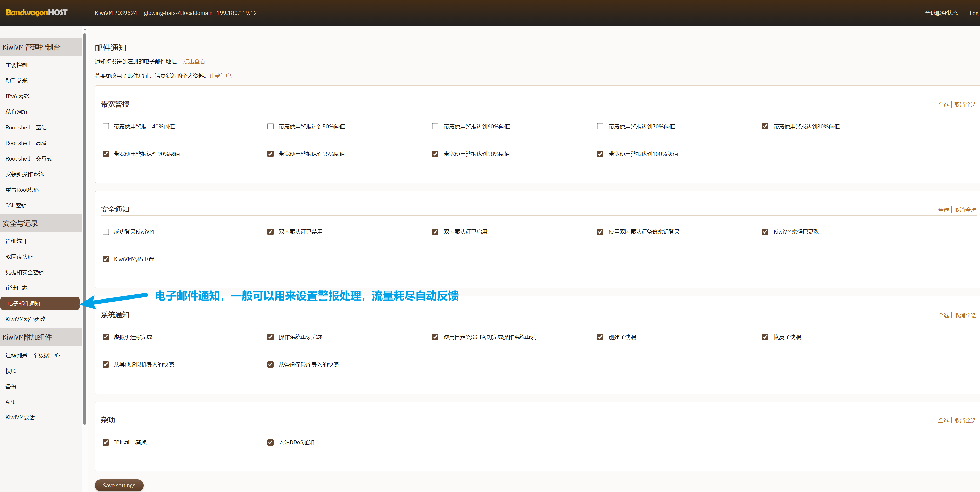Uncheck the 80% bandwidth threshold checkbox
980x492 pixels.
765,126
